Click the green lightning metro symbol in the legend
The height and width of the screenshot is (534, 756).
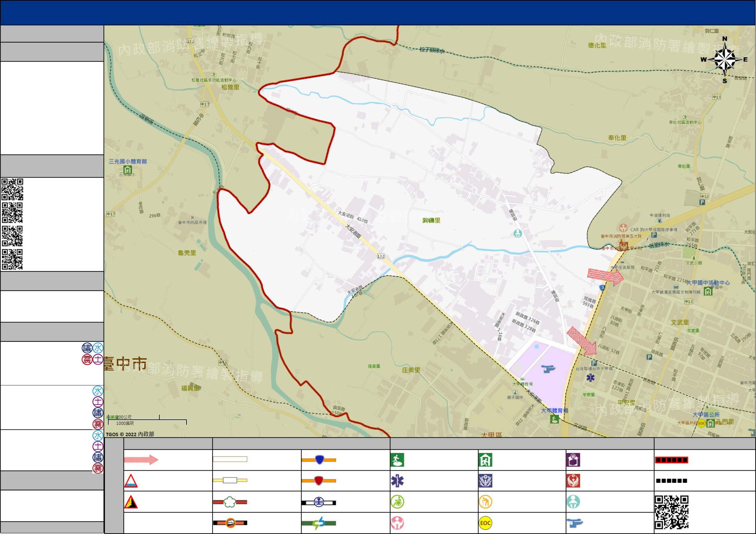319,523
